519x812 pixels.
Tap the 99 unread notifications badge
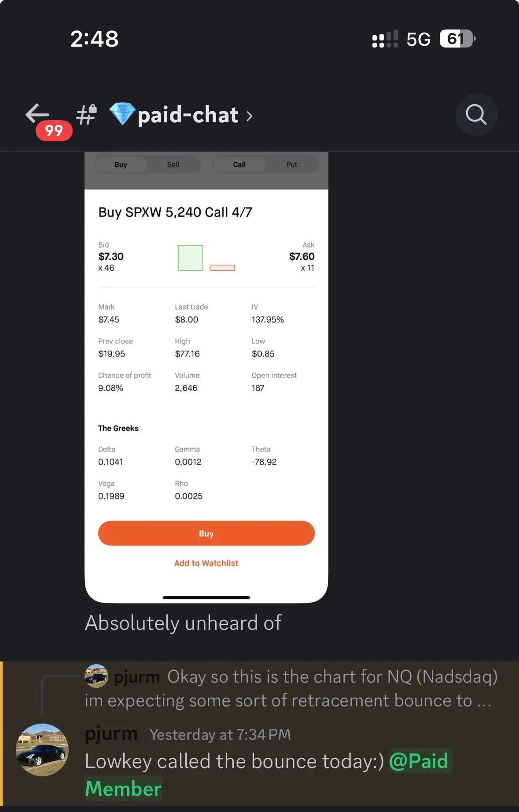(x=54, y=131)
